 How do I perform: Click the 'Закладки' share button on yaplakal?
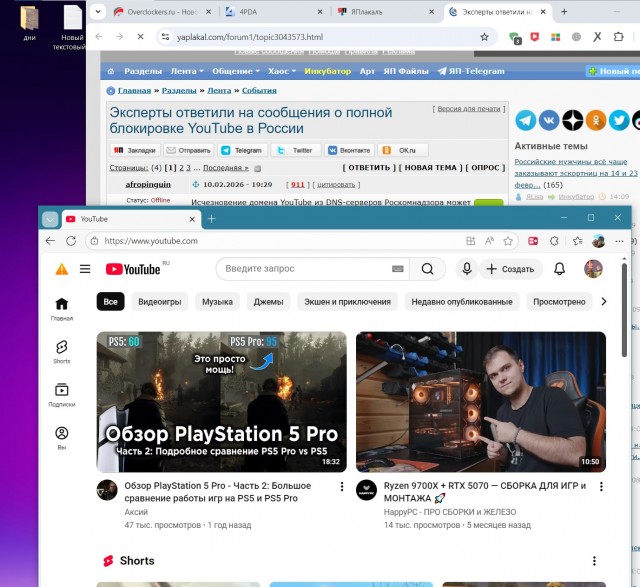pyautogui.click(x=135, y=150)
